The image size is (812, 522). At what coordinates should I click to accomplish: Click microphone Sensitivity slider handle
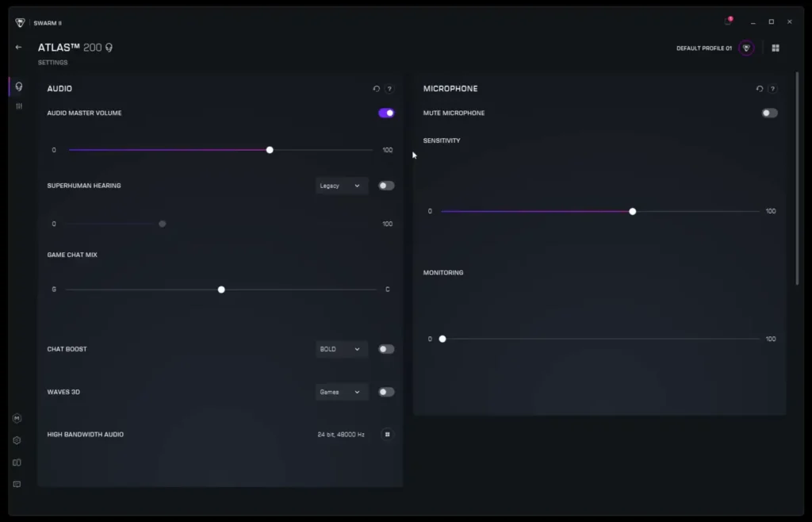pyautogui.click(x=632, y=211)
